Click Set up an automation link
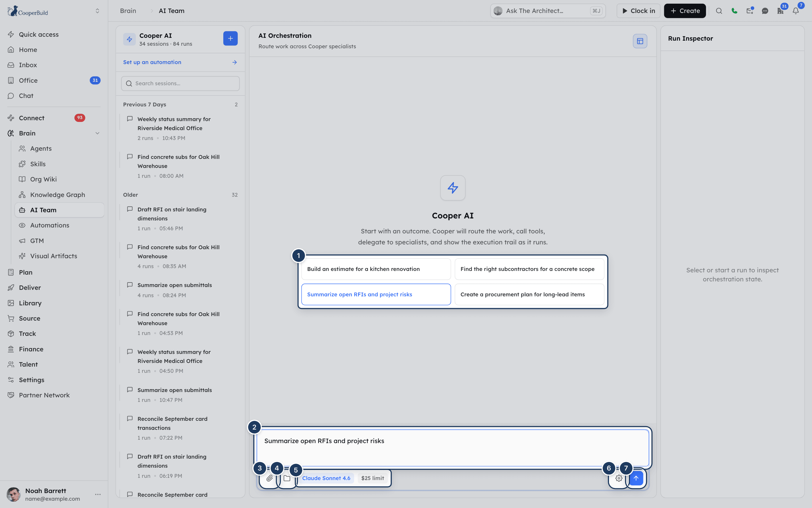The height and width of the screenshot is (508, 812). 180,62
